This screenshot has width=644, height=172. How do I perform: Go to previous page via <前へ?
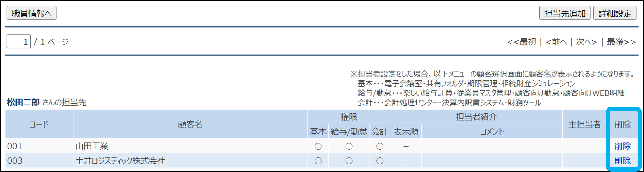click(x=556, y=42)
